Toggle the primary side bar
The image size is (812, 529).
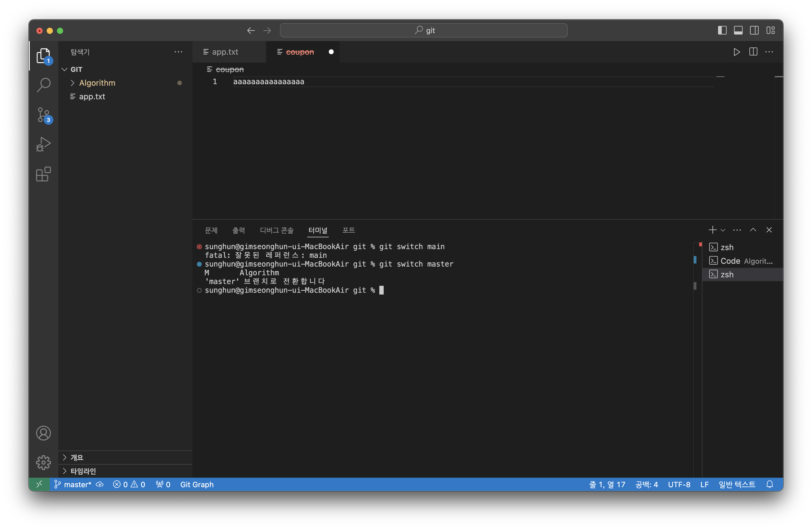point(722,30)
